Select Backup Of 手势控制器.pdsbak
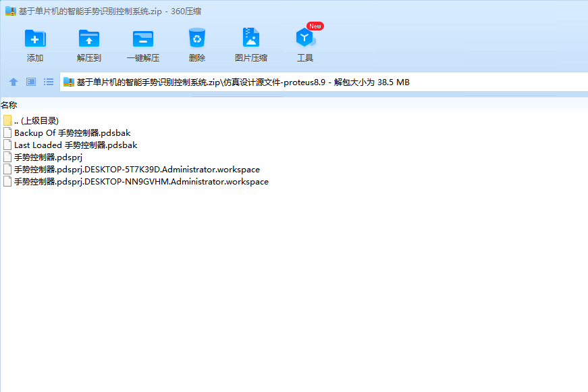Viewport: 588px width, 392px height. tap(72, 133)
